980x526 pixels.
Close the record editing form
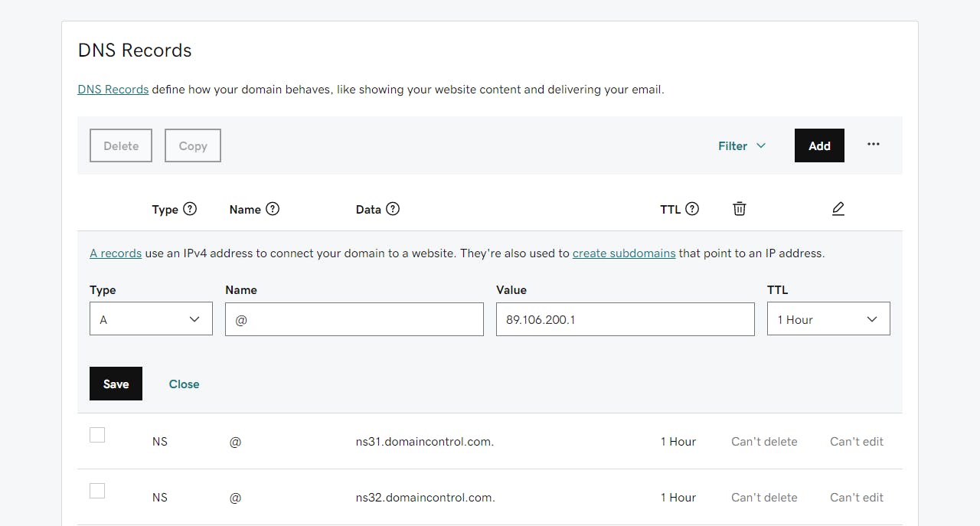[x=184, y=384]
